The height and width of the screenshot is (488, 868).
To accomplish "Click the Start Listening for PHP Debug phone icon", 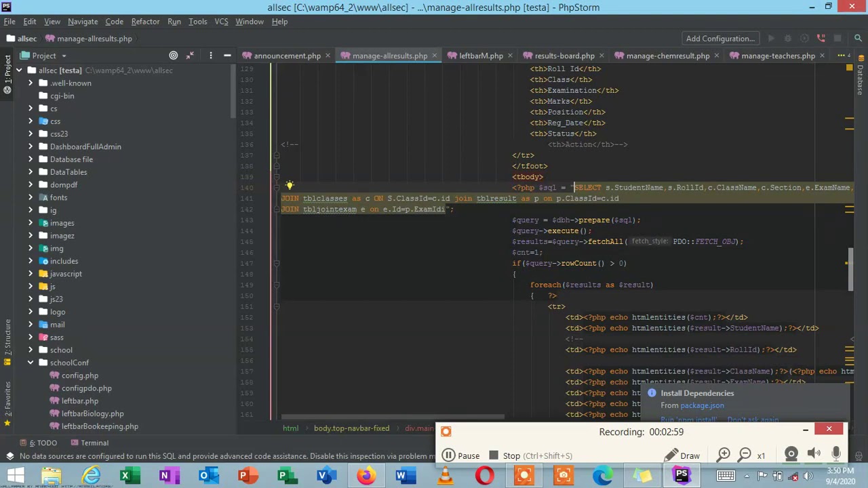I will click(821, 39).
